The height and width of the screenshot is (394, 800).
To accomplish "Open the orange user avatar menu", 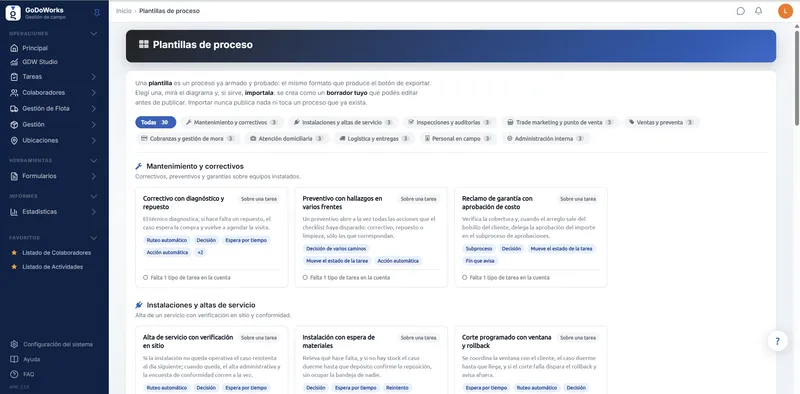I will [x=785, y=11].
